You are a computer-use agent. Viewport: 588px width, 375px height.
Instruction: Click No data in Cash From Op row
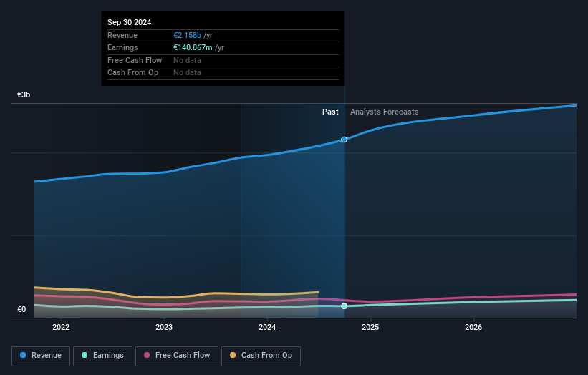(x=187, y=73)
